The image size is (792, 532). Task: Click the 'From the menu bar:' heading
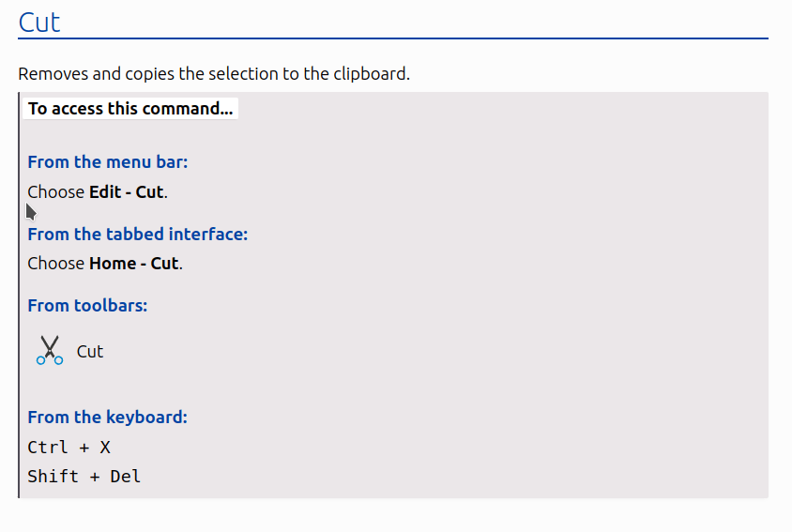click(108, 161)
